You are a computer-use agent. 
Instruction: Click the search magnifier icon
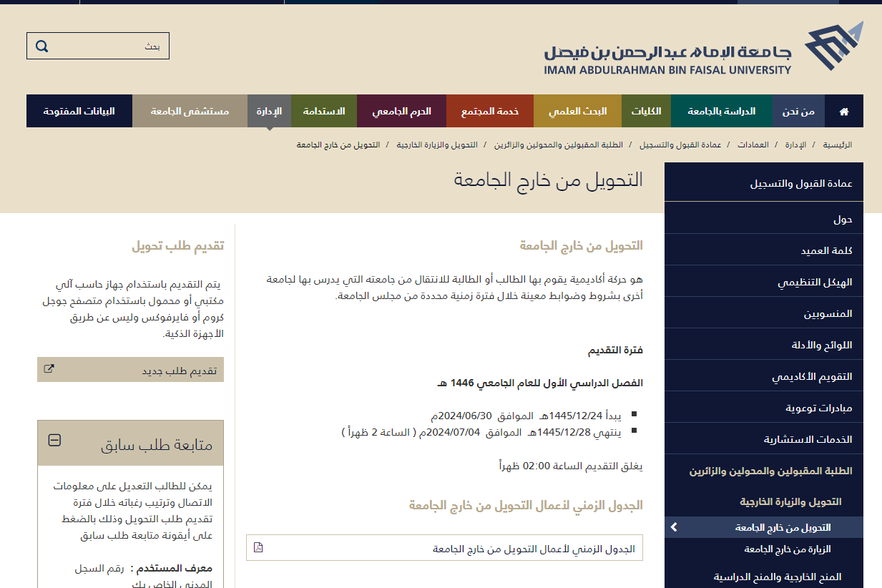point(42,46)
